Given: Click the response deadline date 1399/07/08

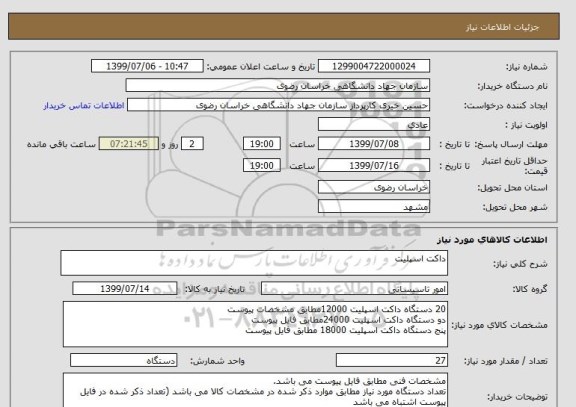Looking at the screenshot, I should (x=374, y=144).
